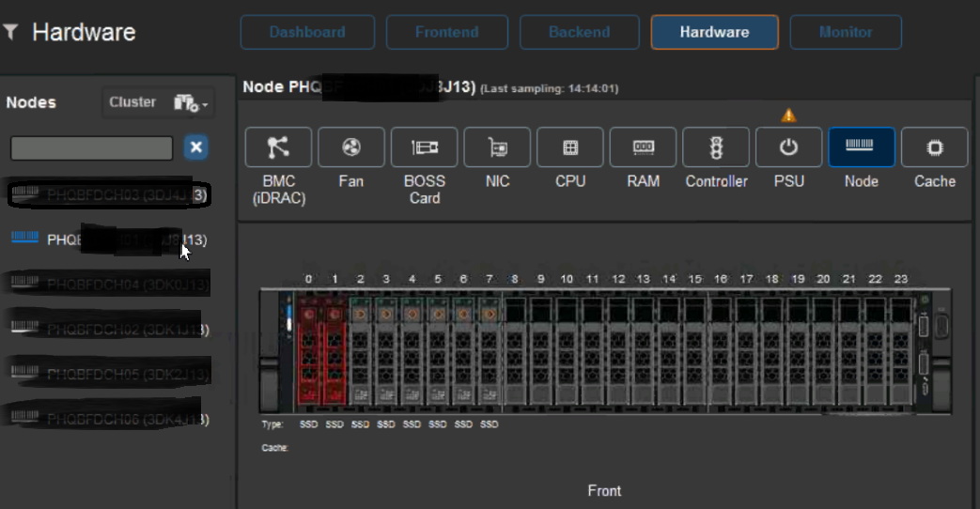Select the NIC component icon
This screenshot has width=980, height=509.
point(497,147)
